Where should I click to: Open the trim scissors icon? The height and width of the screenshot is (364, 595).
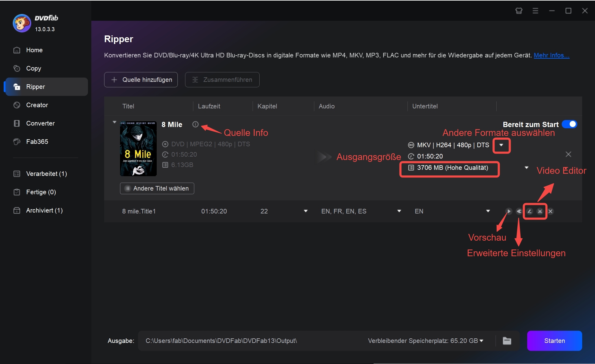(540, 211)
